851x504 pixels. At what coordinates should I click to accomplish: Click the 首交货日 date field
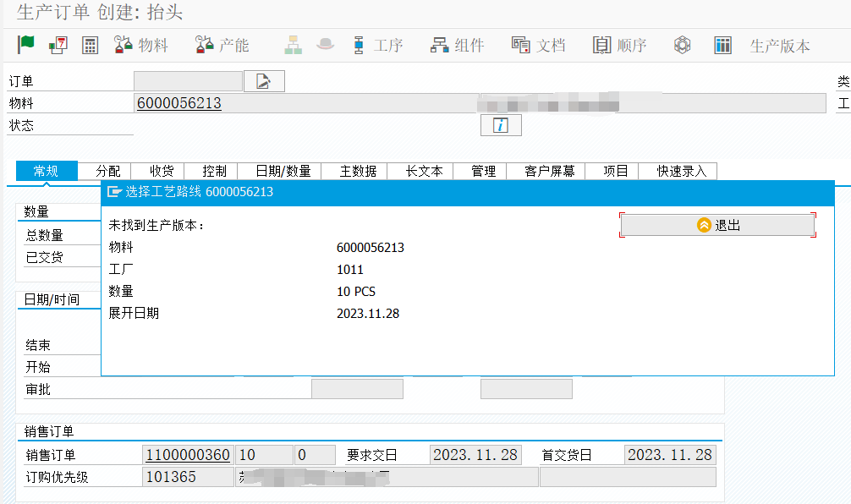pos(670,455)
